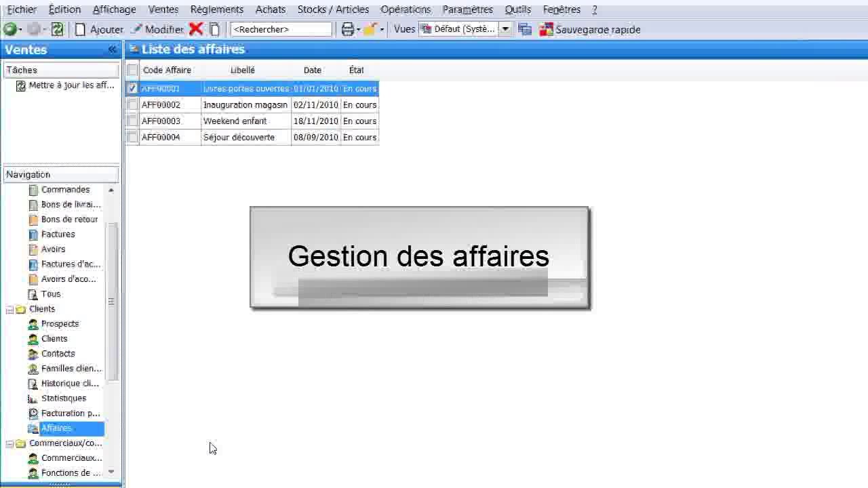Uncheck the AFF00001 row checkbox
The height and width of the screenshot is (488, 868).
(132, 88)
